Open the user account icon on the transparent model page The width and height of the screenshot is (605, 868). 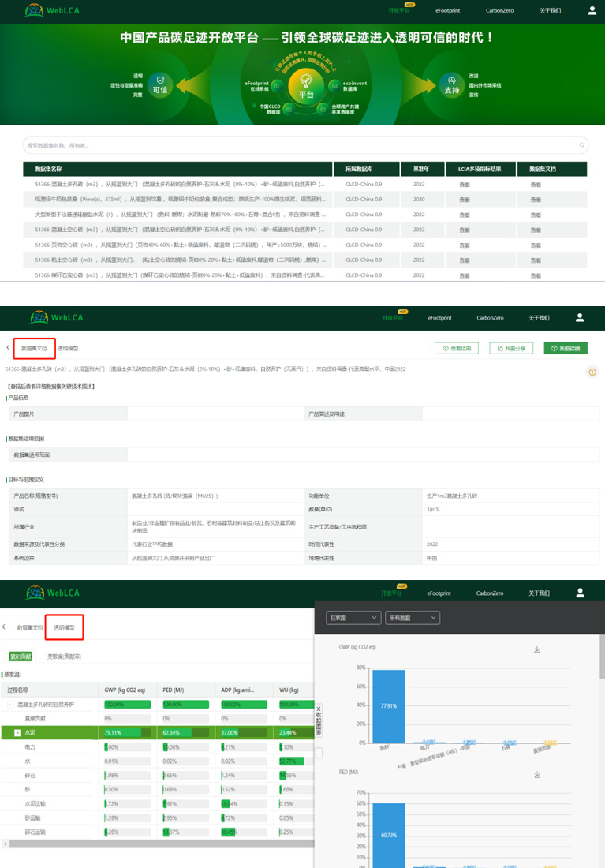coord(580,593)
